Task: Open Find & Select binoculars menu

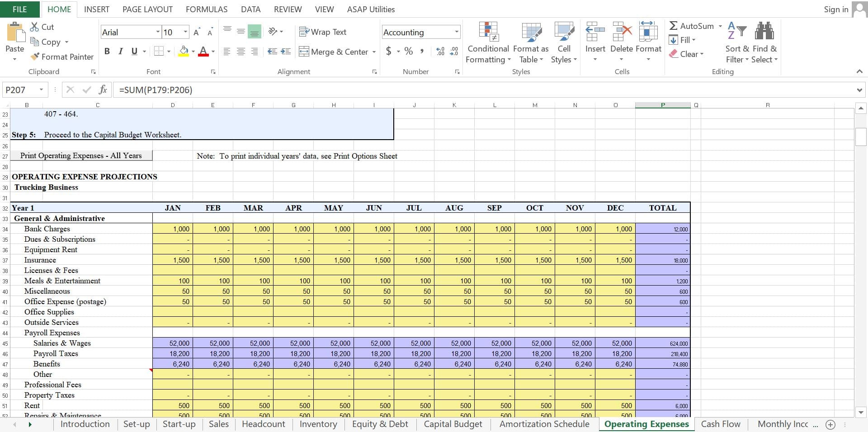Action: [x=764, y=42]
